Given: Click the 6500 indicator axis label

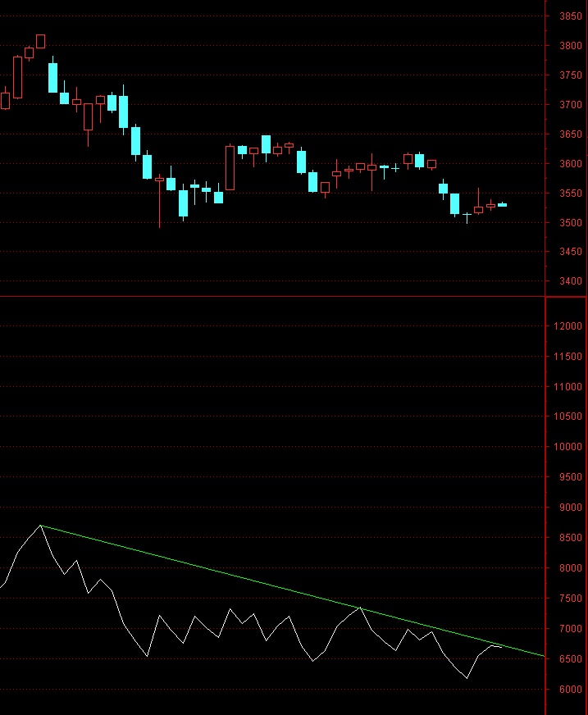Looking at the screenshot, I should click(571, 659).
